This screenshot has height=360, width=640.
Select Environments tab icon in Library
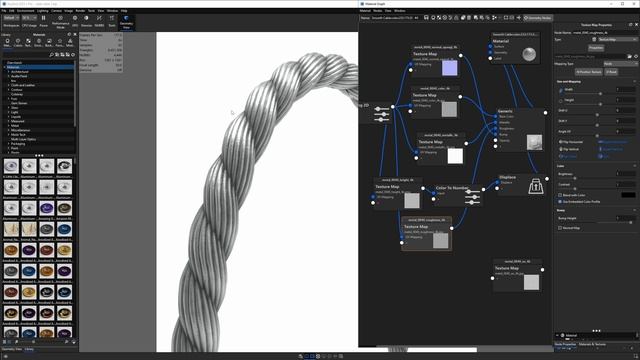[38, 42]
